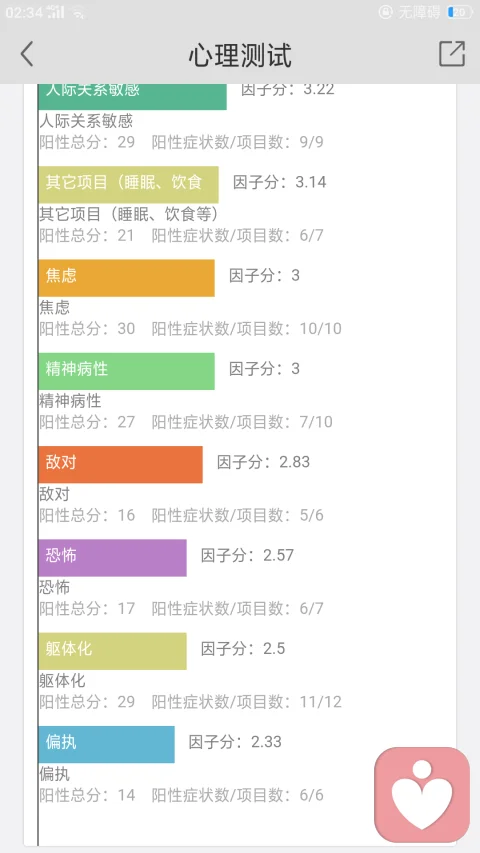Tap 躯体化 positive total 29
Image resolution: width=480 pixels, height=853 pixels.
point(126,701)
